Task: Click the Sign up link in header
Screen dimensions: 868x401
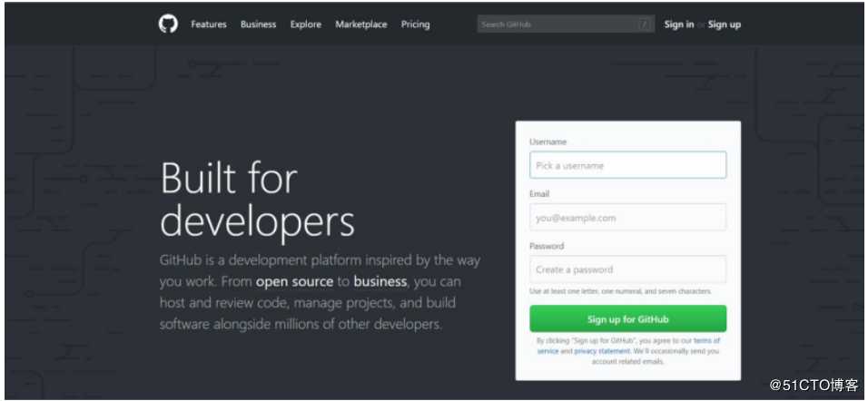Action: click(x=724, y=24)
